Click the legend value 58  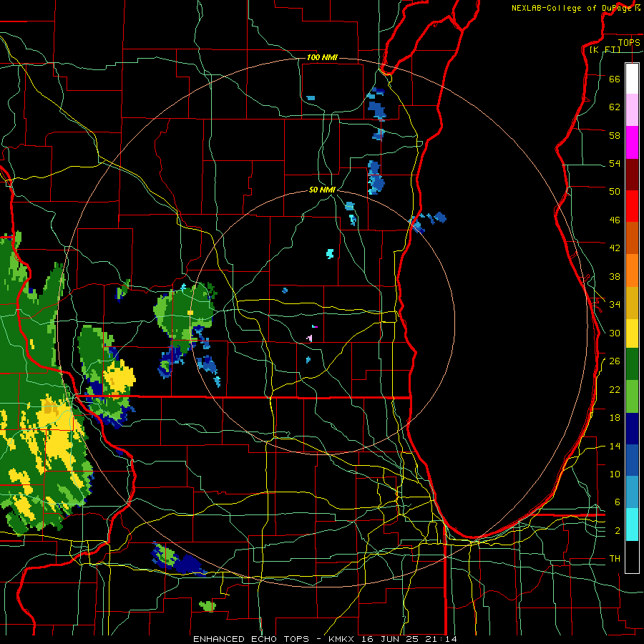pos(615,135)
